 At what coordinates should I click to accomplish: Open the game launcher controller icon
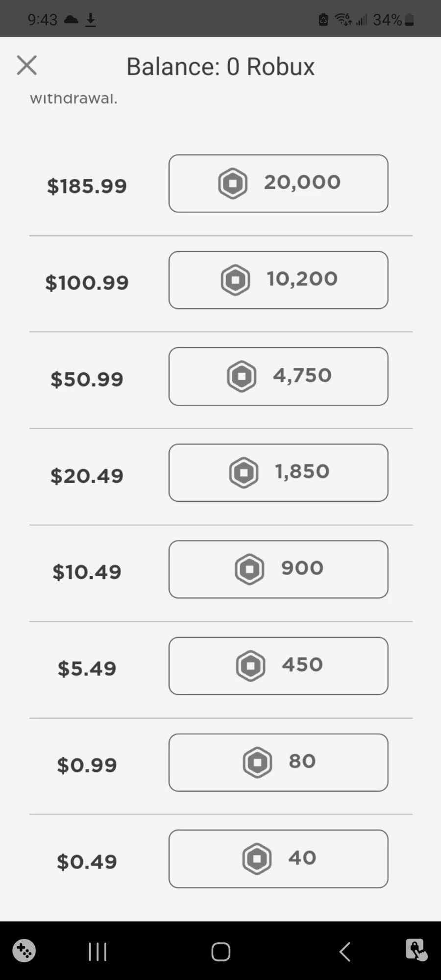[24, 951]
